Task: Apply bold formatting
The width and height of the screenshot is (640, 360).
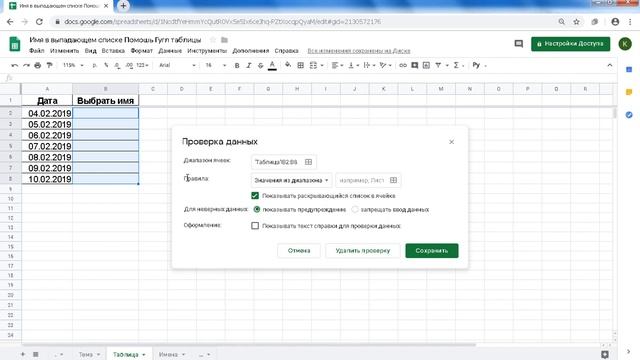Action: 237,65
